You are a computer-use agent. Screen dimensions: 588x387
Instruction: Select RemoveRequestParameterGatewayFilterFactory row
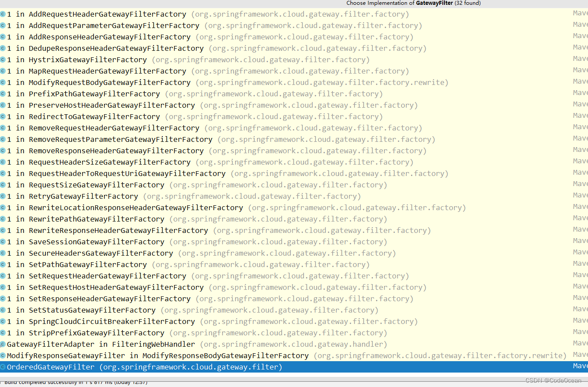pos(294,139)
